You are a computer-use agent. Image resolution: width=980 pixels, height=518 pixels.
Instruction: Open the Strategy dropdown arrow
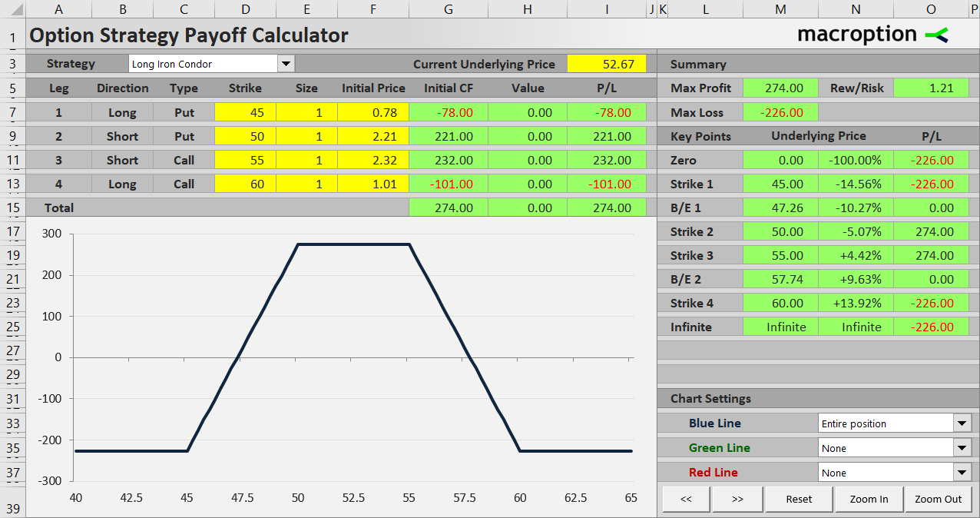coord(286,64)
